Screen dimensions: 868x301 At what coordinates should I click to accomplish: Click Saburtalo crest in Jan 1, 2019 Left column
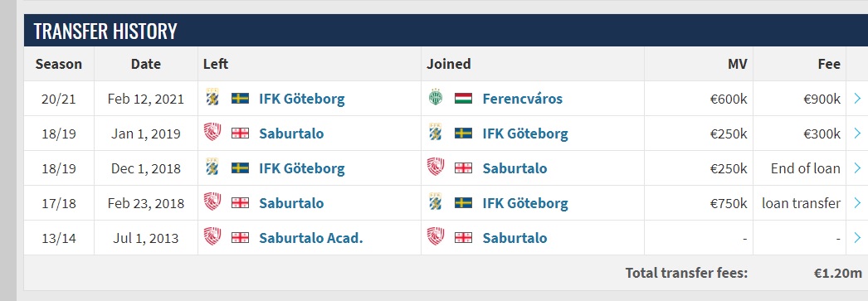pyautogui.click(x=212, y=133)
